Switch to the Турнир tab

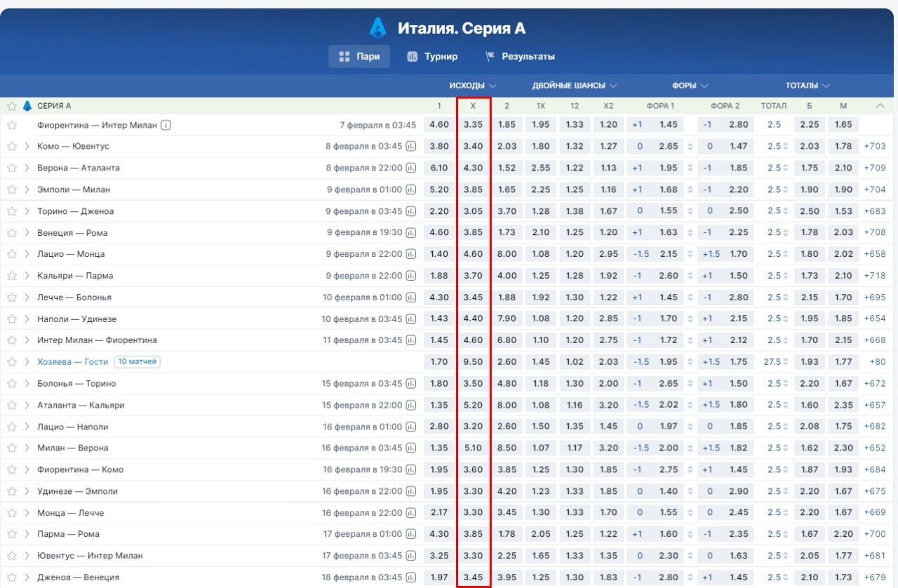tap(432, 56)
